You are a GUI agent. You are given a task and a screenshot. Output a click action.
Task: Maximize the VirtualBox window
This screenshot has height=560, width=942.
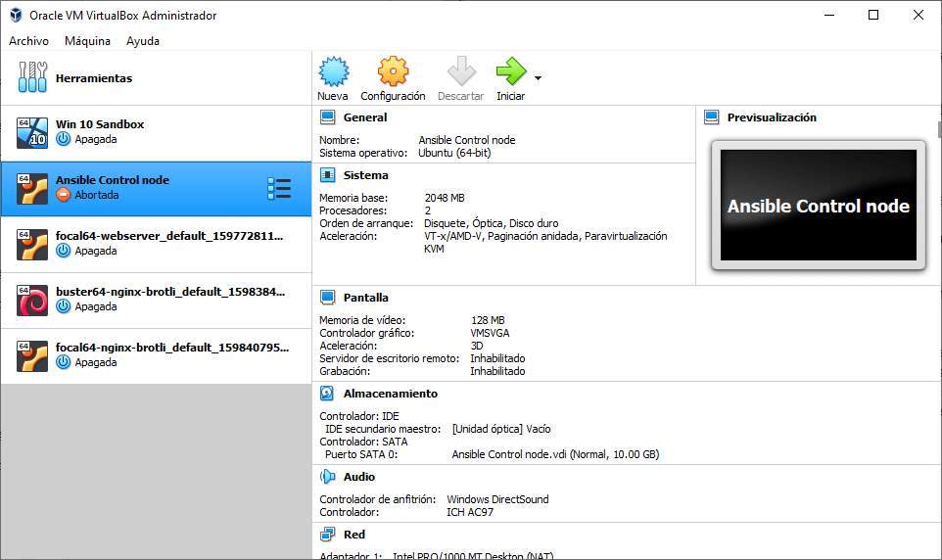click(873, 15)
